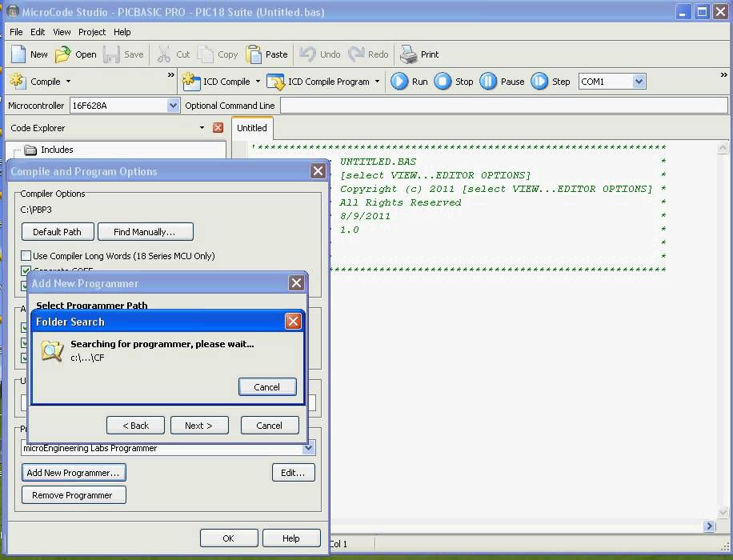
Task: Click the Default Path button
Action: (58, 232)
